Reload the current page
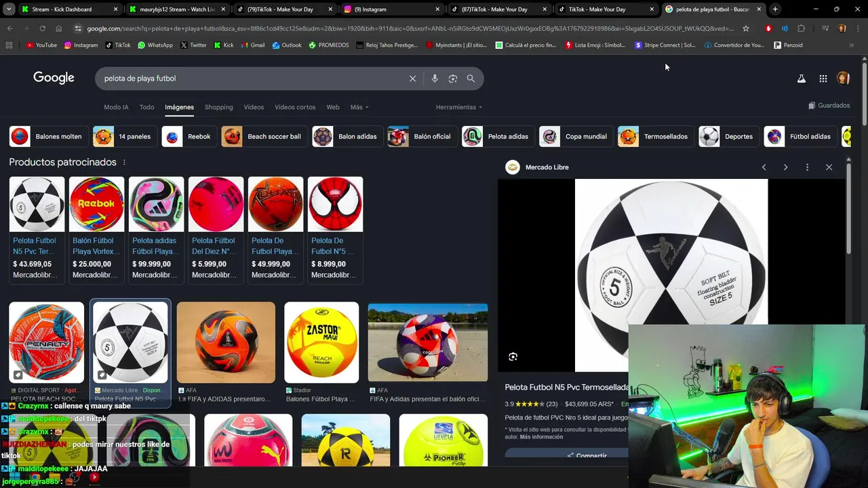 tap(42, 28)
